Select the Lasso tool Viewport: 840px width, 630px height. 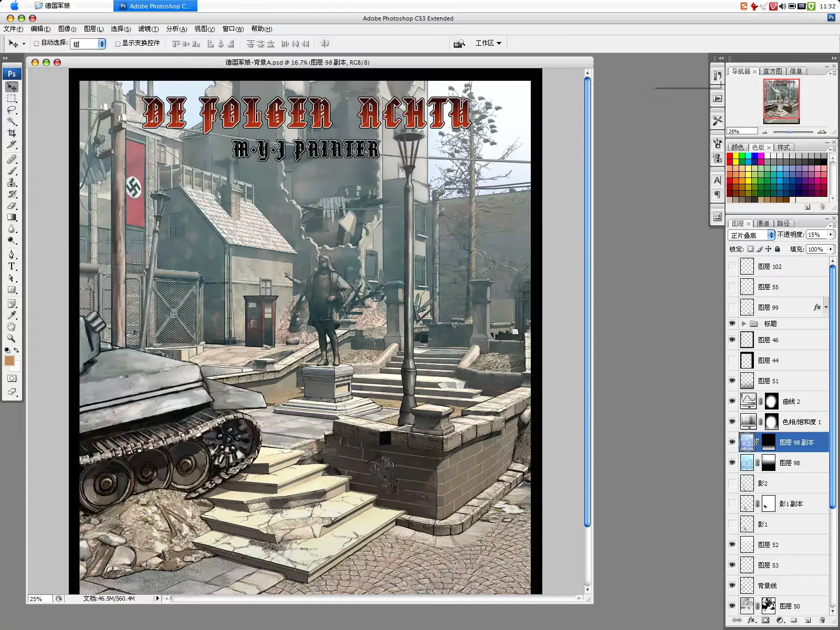click(12, 110)
